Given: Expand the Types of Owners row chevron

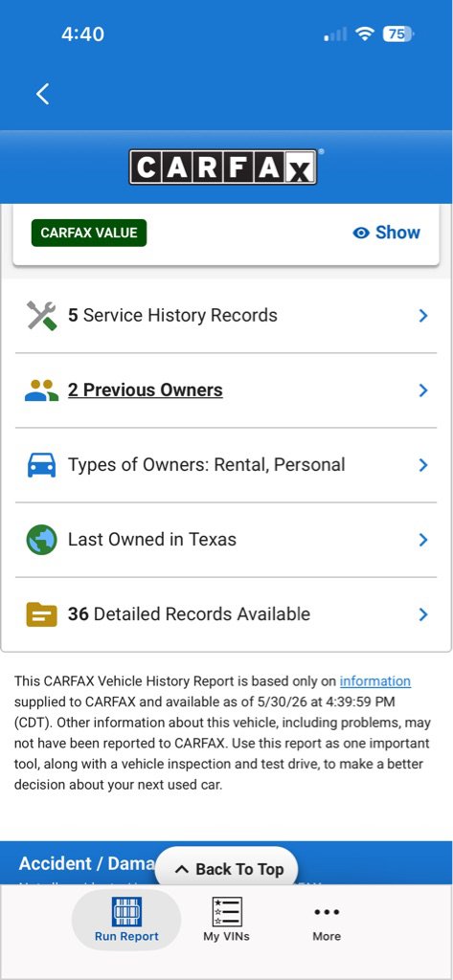Looking at the screenshot, I should (423, 465).
